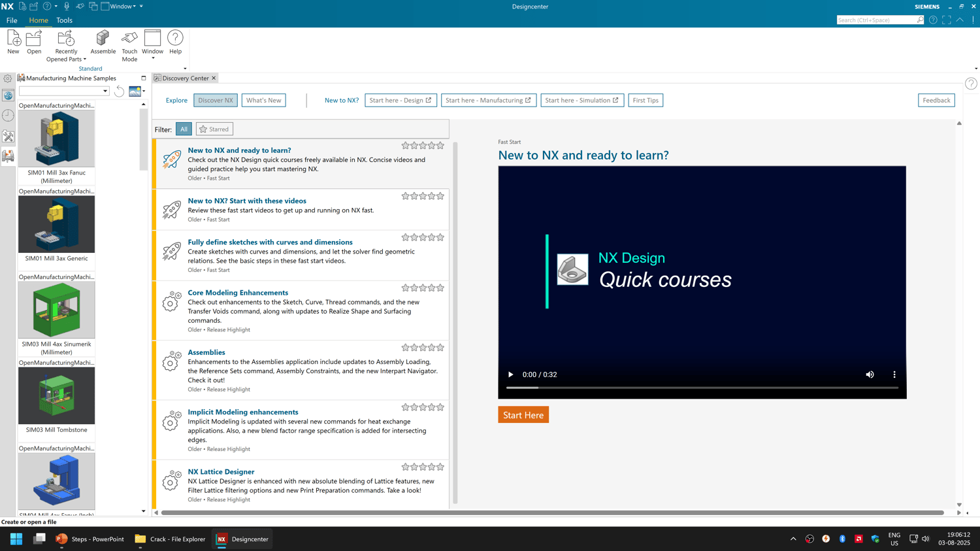Click quick access New icon in title bar

click(22, 7)
